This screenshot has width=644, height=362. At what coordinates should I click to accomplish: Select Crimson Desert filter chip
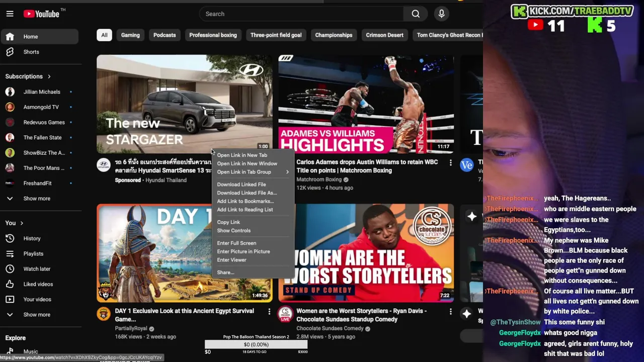tap(384, 35)
